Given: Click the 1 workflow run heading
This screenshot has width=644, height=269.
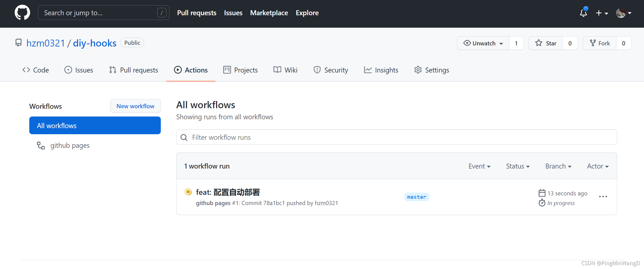Looking at the screenshot, I should click(x=207, y=166).
